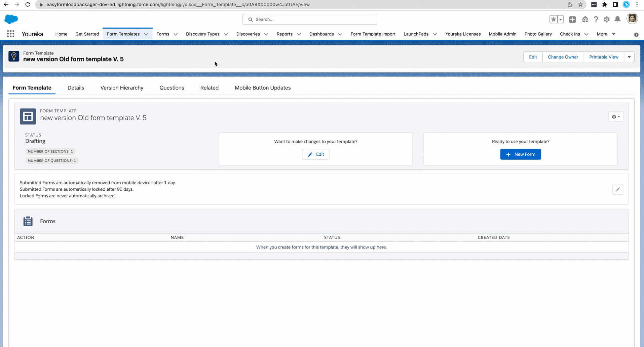Go to the Home nav item
The width and height of the screenshot is (644, 347).
61,34
